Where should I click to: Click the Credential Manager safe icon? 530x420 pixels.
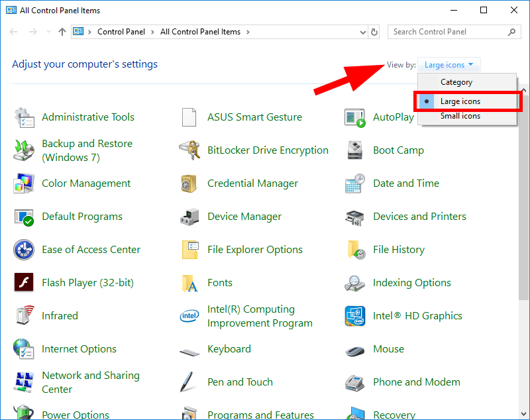coord(189,184)
